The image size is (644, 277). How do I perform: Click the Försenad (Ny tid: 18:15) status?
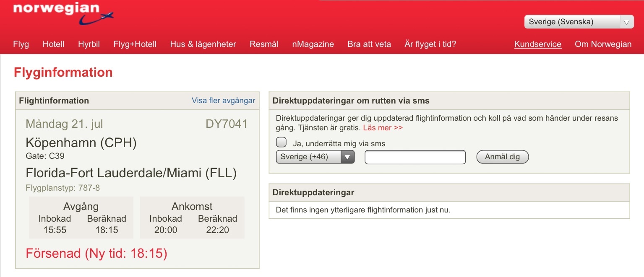point(96,254)
